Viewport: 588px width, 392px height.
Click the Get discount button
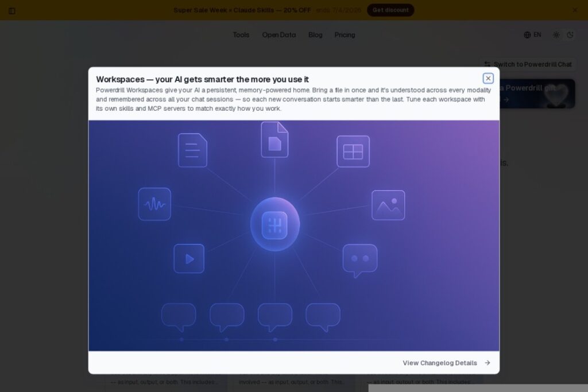(x=390, y=10)
